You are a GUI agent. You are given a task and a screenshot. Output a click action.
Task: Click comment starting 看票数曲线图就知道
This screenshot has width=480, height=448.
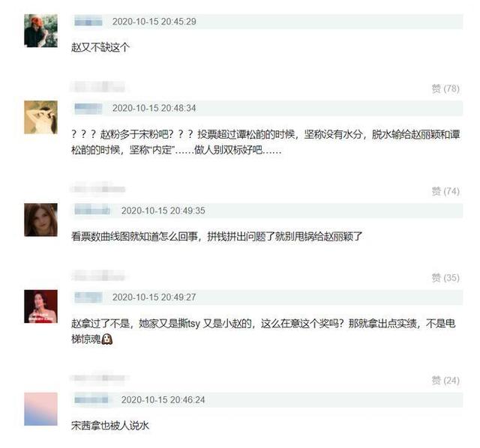[x=217, y=237]
